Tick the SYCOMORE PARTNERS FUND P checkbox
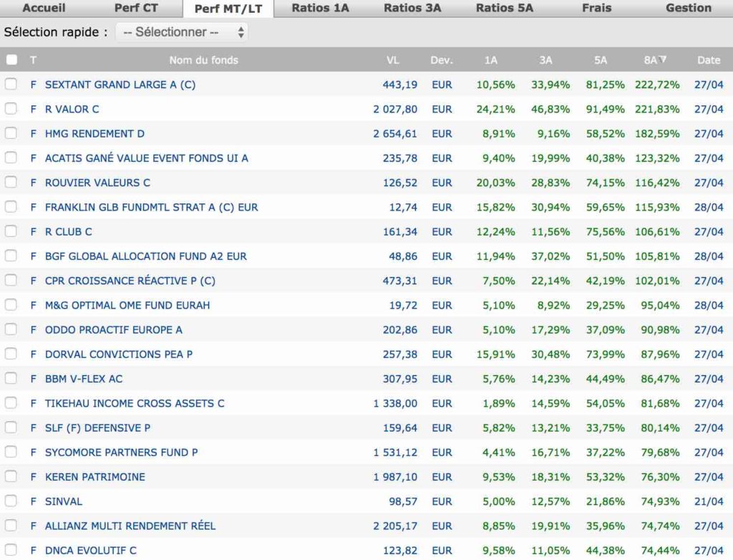 pyautogui.click(x=11, y=452)
